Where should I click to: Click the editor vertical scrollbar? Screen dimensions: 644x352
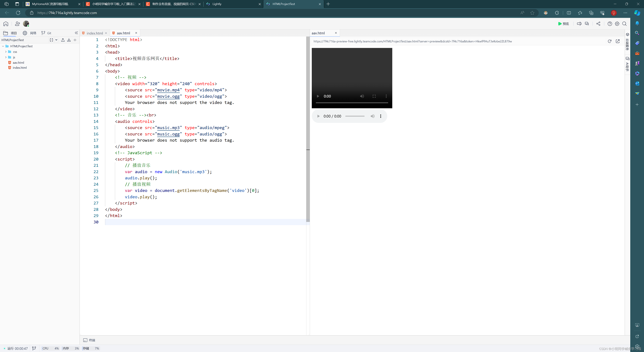click(x=308, y=129)
